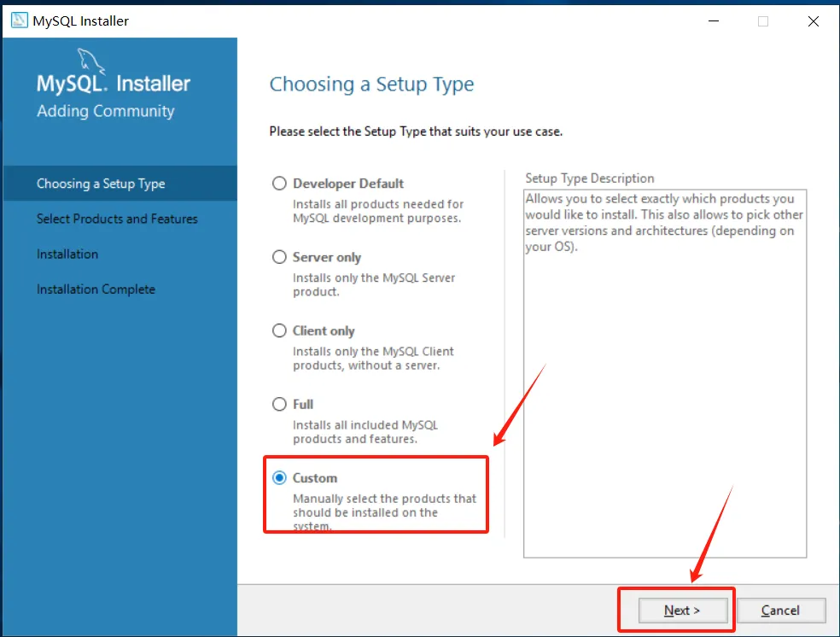Click the 'Setup Type Description' label
The width and height of the screenshot is (840, 637).
[x=589, y=178]
